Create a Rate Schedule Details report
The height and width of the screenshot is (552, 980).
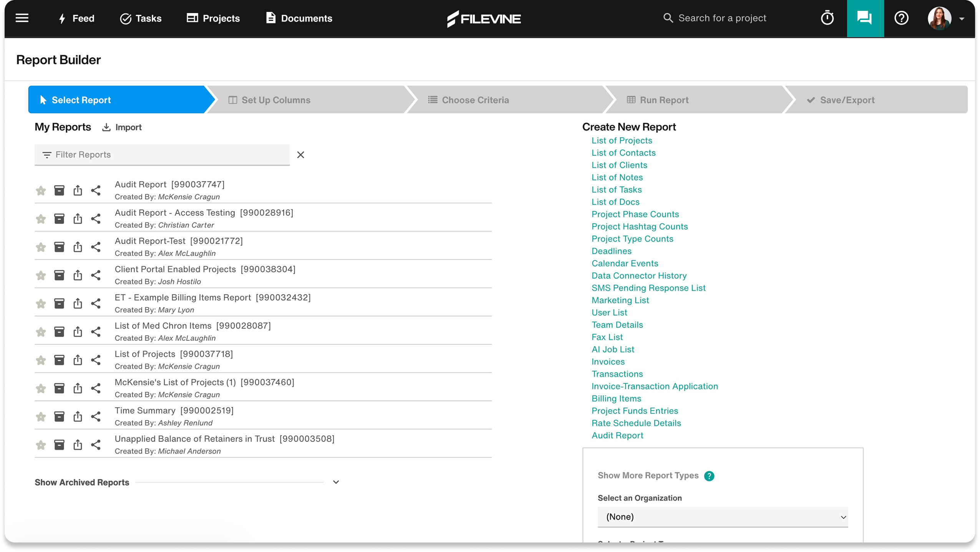(x=636, y=423)
